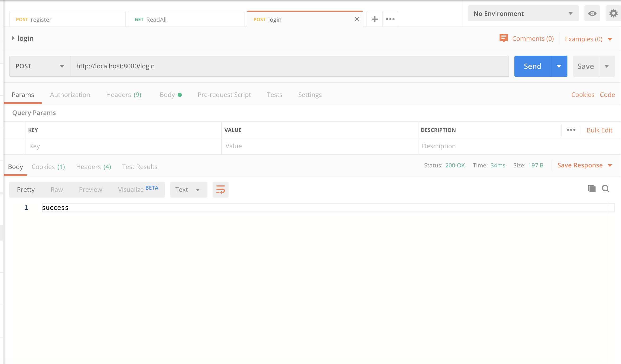Select the Raw response view

coord(57,190)
